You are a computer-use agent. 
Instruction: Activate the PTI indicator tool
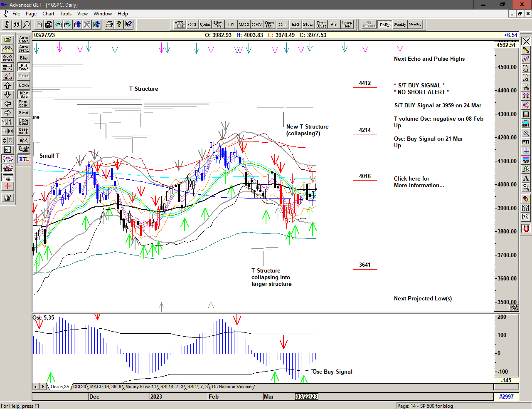(526, 142)
